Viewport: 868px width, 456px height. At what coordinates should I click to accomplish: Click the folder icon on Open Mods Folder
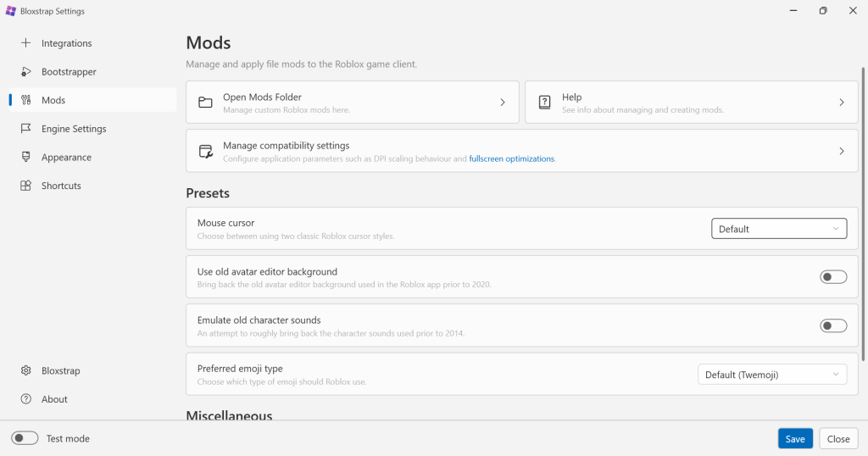[x=205, y=103]
